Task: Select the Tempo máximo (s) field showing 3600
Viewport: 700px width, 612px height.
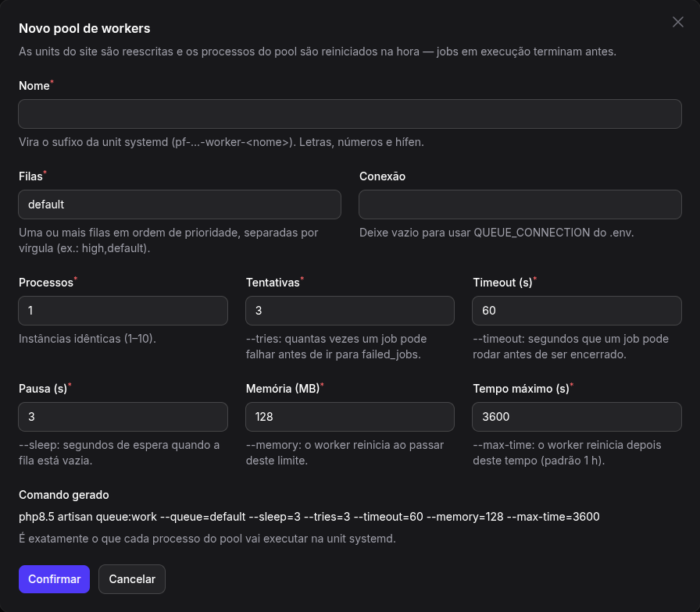Action: point(577,417)
